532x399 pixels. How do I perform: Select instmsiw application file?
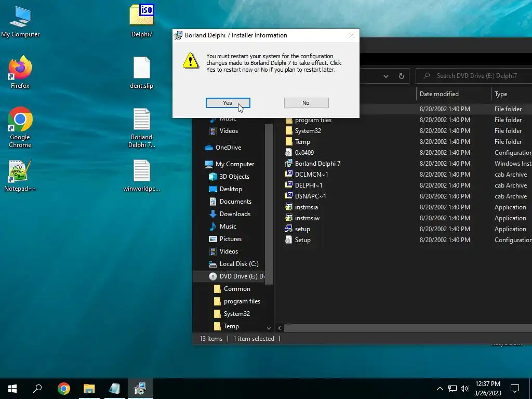coord(307,218)
